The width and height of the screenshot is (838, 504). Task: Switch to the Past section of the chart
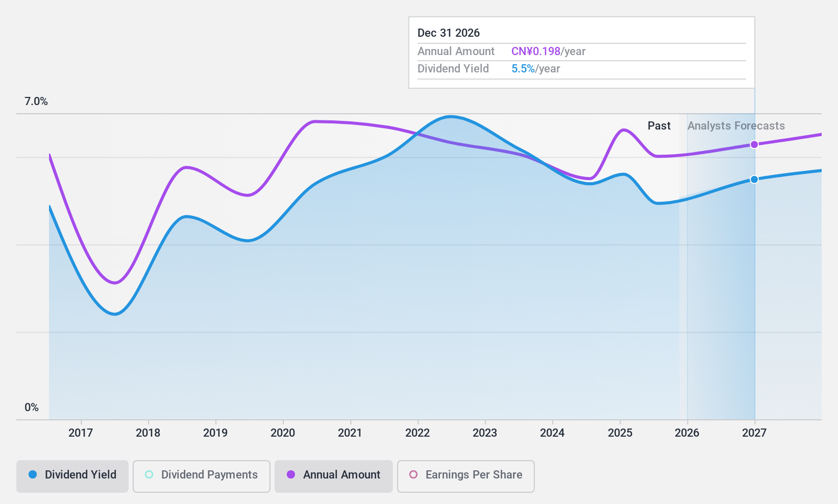659,125
